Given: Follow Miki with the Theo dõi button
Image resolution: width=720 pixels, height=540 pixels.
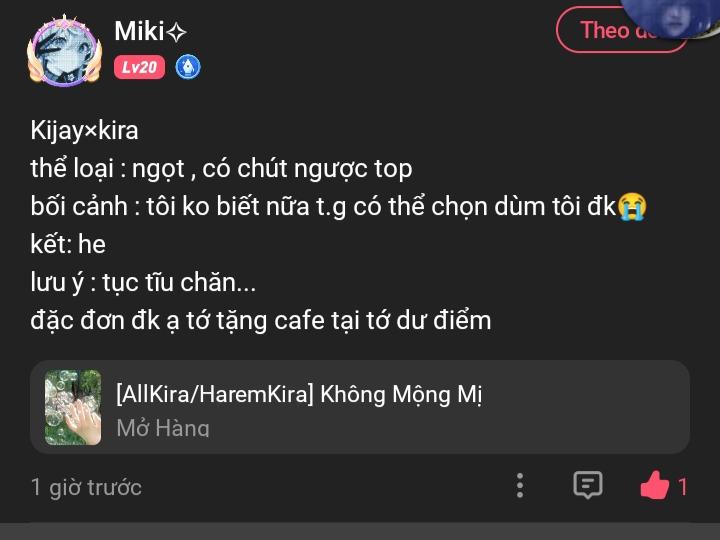Looking at the screenshot, I should point(612,30).
